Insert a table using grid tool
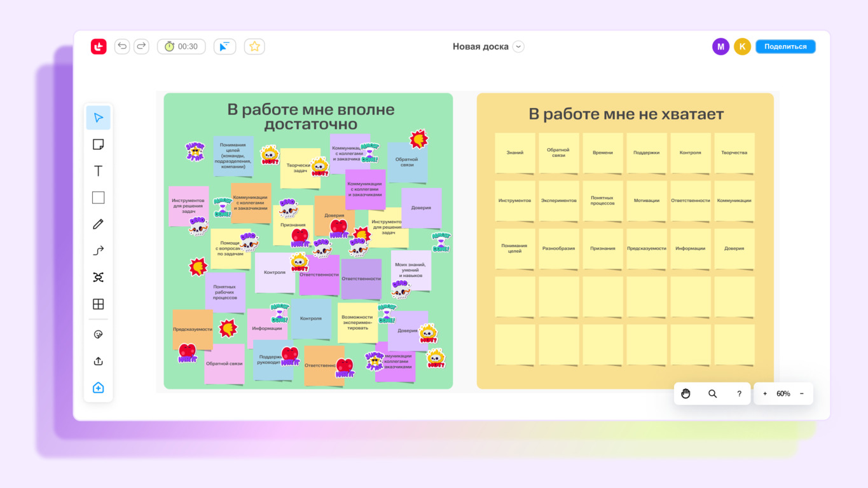 point(98,304)
